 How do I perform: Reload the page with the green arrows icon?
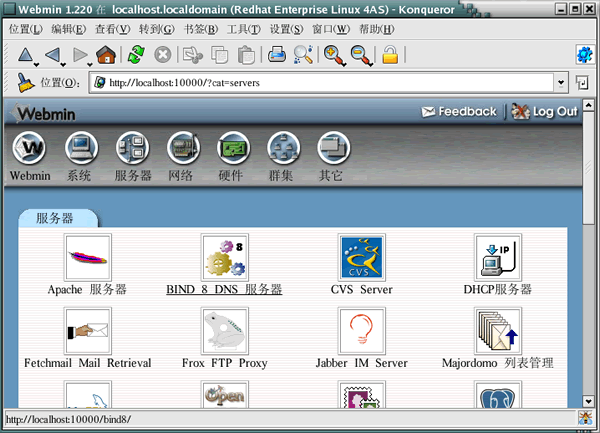[x=136, y=54]
